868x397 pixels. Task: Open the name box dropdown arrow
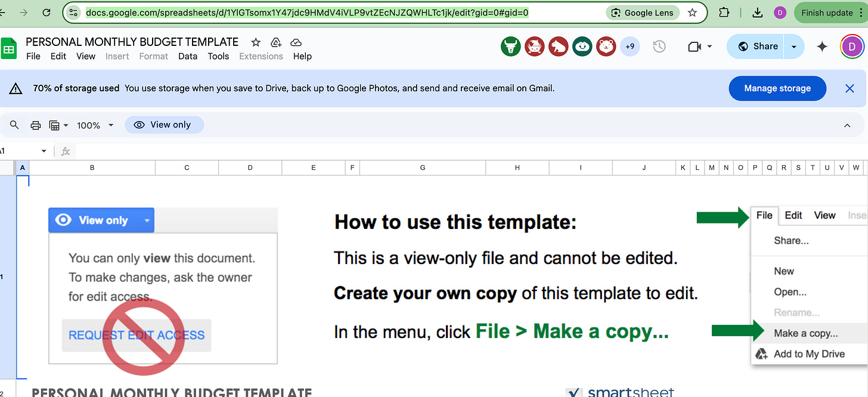(x=44, y=151)
